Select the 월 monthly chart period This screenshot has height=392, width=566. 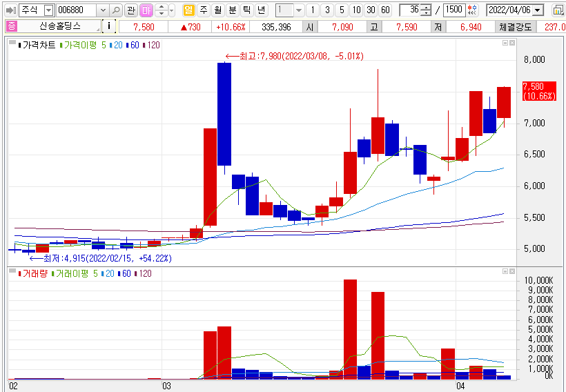coord(218,10)
